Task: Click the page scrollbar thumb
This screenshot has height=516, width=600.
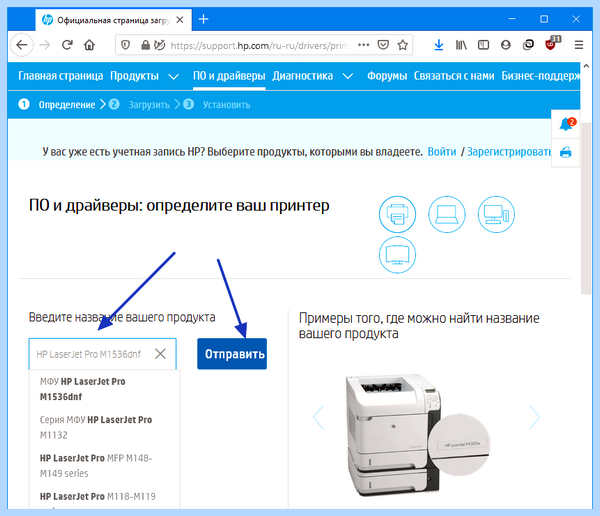Action: pos(586,209)
